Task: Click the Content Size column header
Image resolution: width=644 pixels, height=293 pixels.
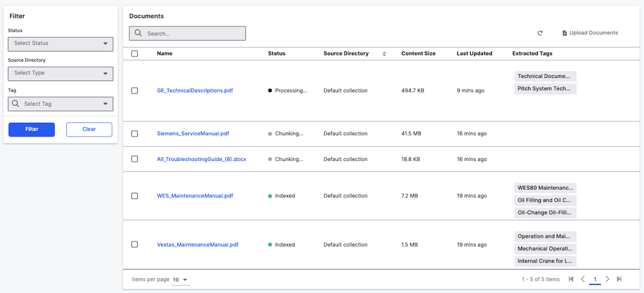Action: (419, 53)
